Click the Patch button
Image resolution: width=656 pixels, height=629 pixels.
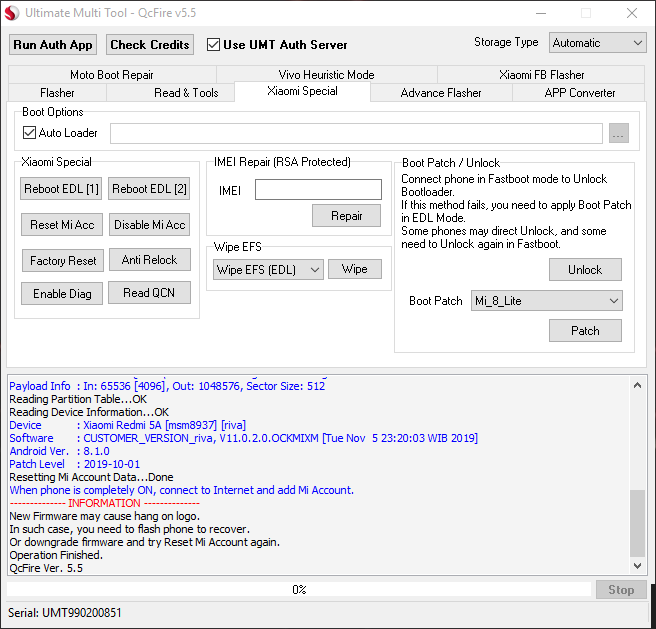pyautogui.click(x=585, y=331)
